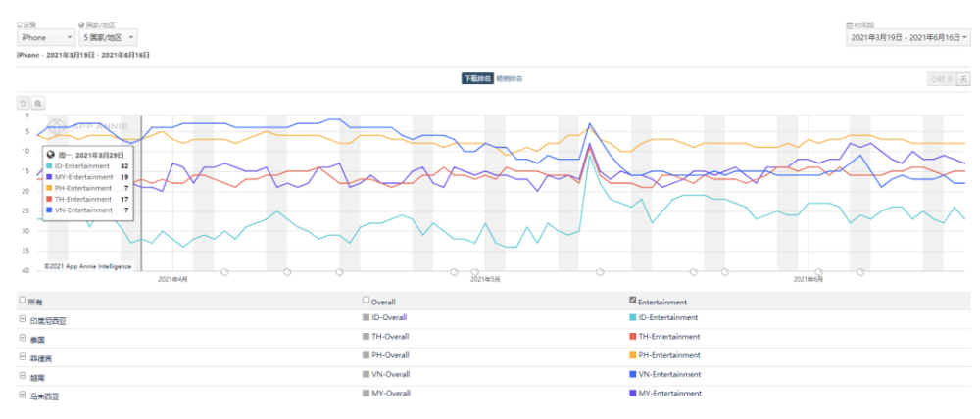
Task: Click ID-Entertainment rank 32 in tooltip
Action: pos(124,166)
